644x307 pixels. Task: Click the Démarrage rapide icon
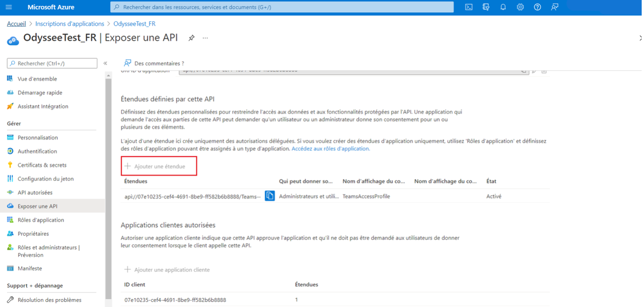click(10, 93)
